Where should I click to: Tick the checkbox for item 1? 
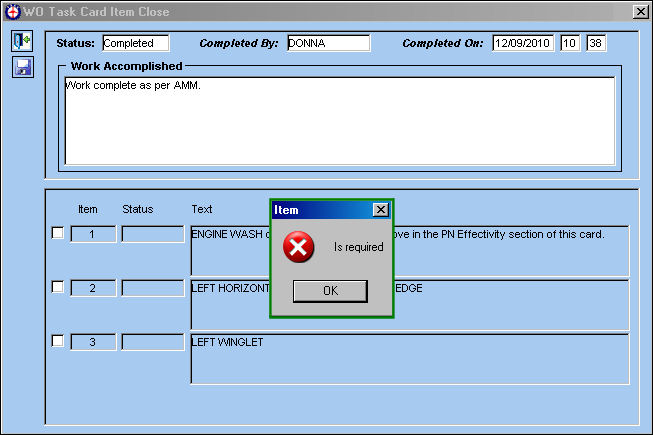coord(58,233)
